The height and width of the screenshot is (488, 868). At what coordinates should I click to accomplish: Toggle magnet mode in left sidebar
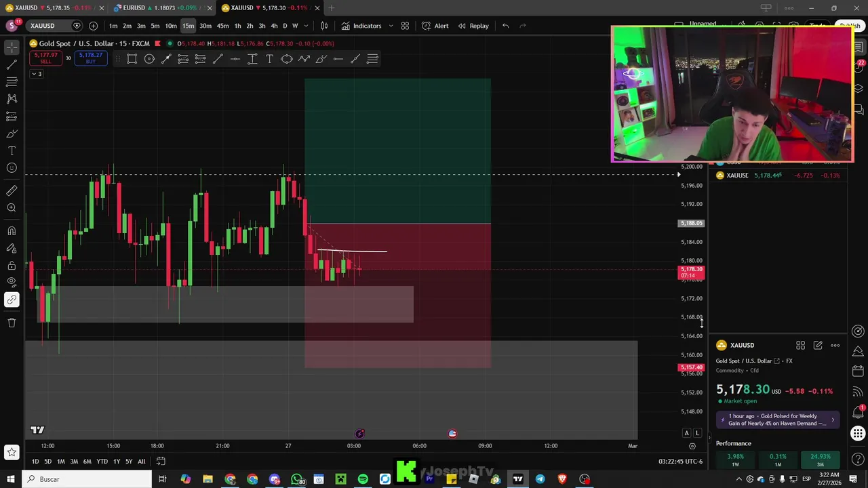click(x=12, y=230)
